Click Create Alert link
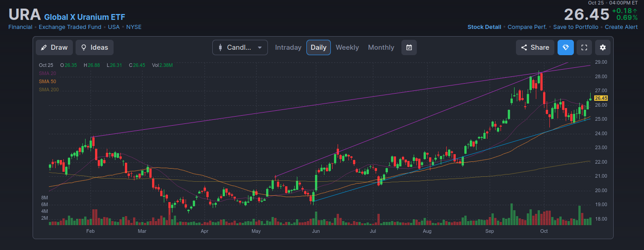 tap(621, 27)
